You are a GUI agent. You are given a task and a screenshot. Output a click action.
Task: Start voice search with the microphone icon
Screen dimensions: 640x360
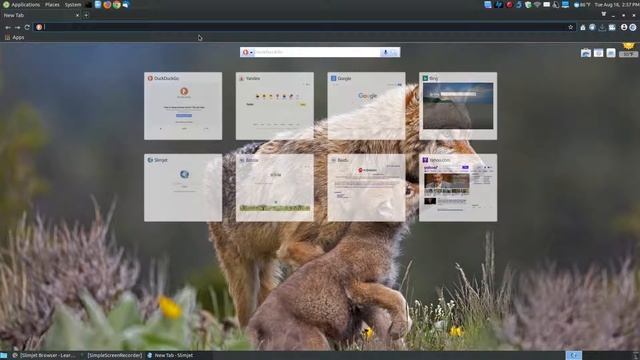click(x=385, y=52)
